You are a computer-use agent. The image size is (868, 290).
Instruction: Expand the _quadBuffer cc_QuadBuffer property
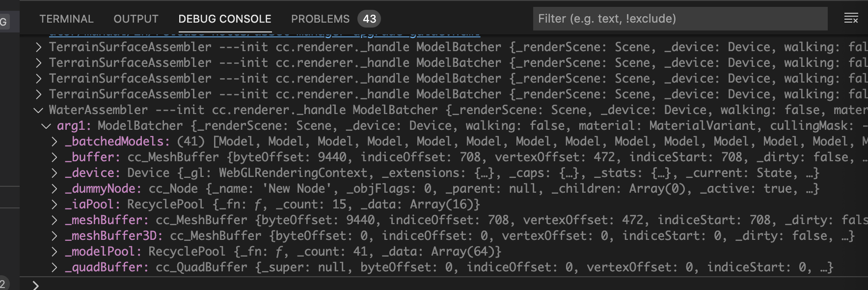[54, 267]
